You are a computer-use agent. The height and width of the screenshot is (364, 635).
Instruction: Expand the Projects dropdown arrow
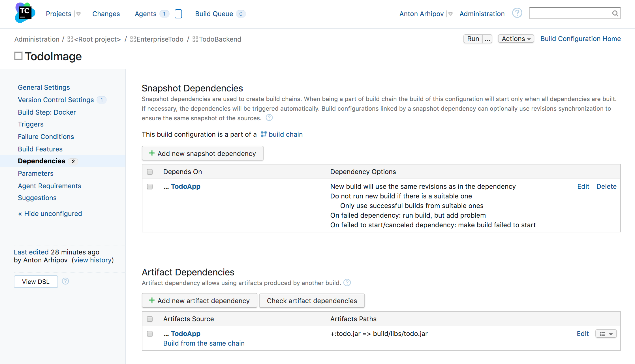point(78,14)
